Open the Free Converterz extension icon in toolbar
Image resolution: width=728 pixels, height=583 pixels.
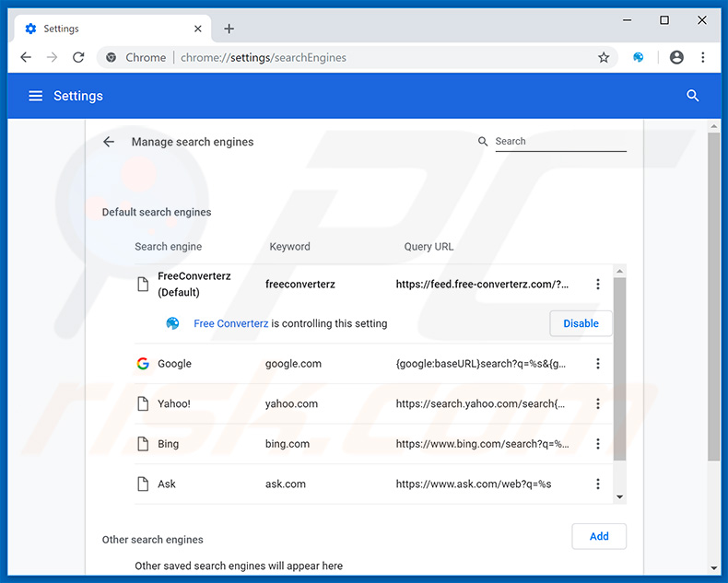tap(639, 57)
